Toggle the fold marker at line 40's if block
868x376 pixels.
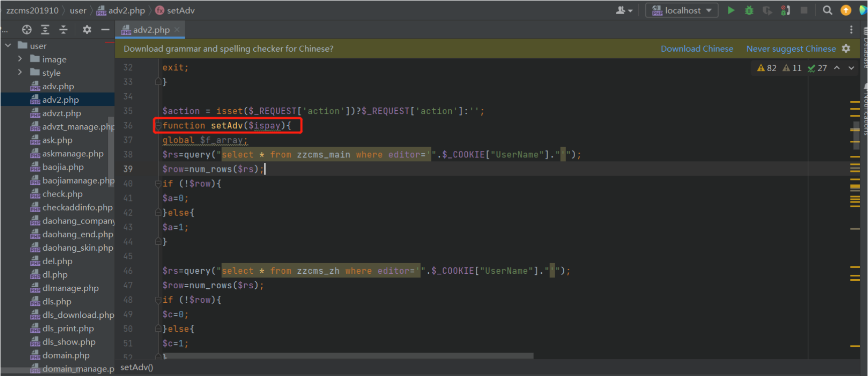tap(158, 184)
